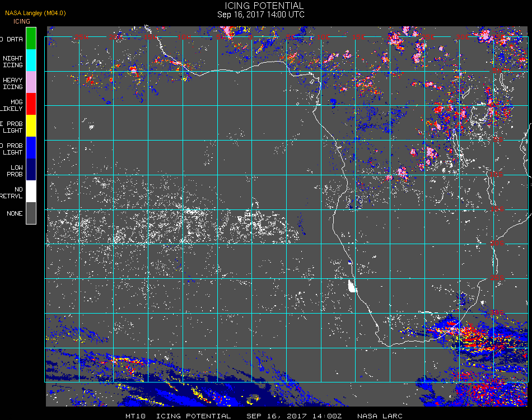Click the blue LO PROB LIGHT swatch

[x=31, y=148]
